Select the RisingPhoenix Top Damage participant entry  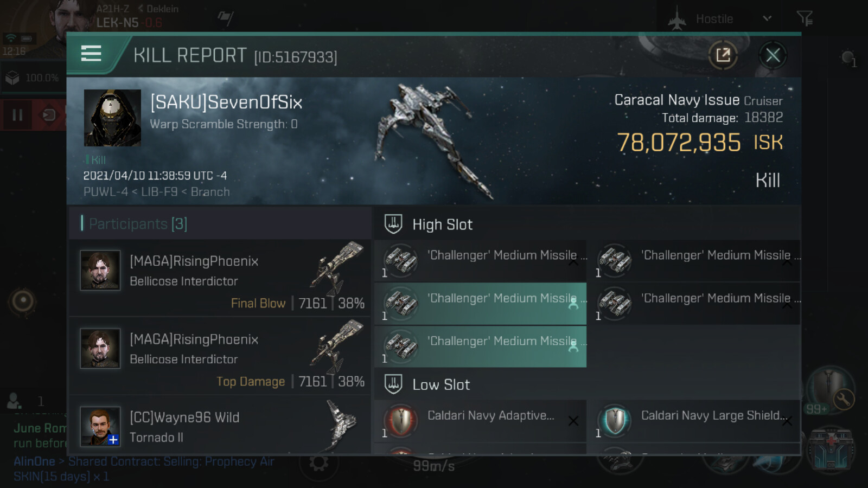220,356
